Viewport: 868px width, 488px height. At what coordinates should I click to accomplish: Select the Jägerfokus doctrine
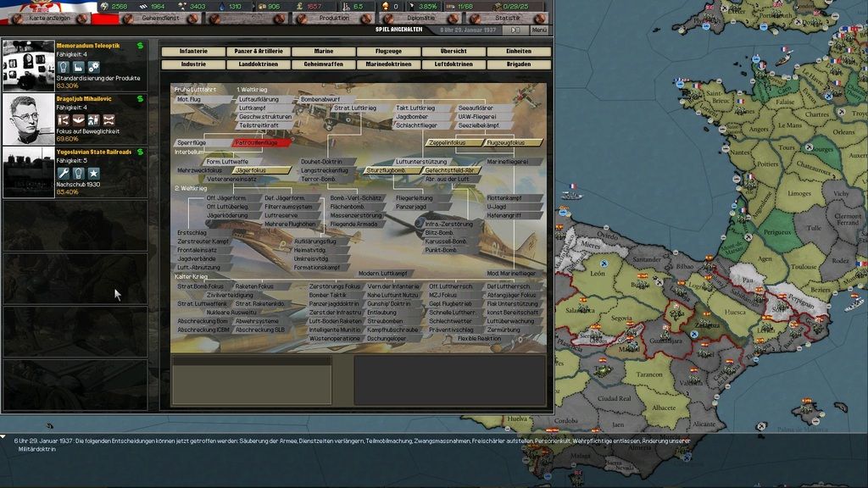click(x=262, y=170)
